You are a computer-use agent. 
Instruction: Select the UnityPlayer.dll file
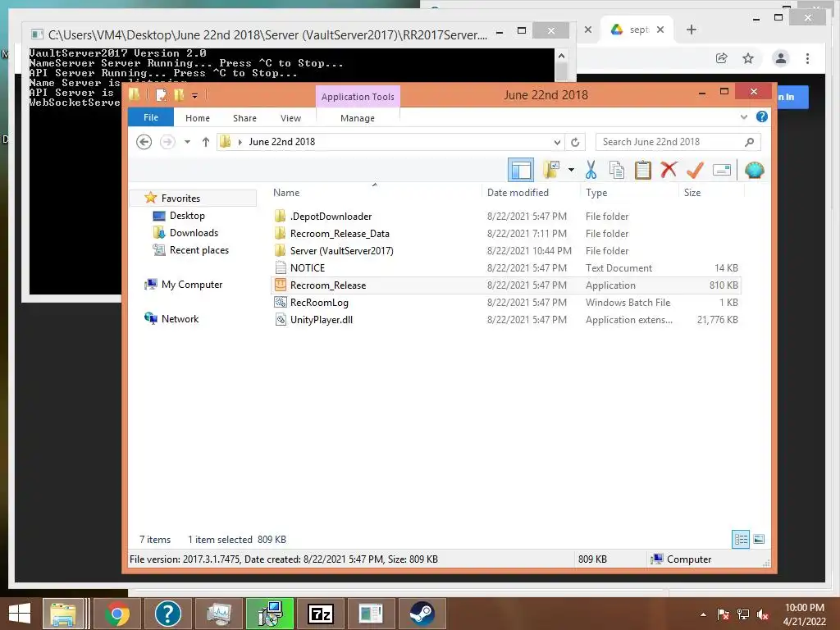coord(321,319)
